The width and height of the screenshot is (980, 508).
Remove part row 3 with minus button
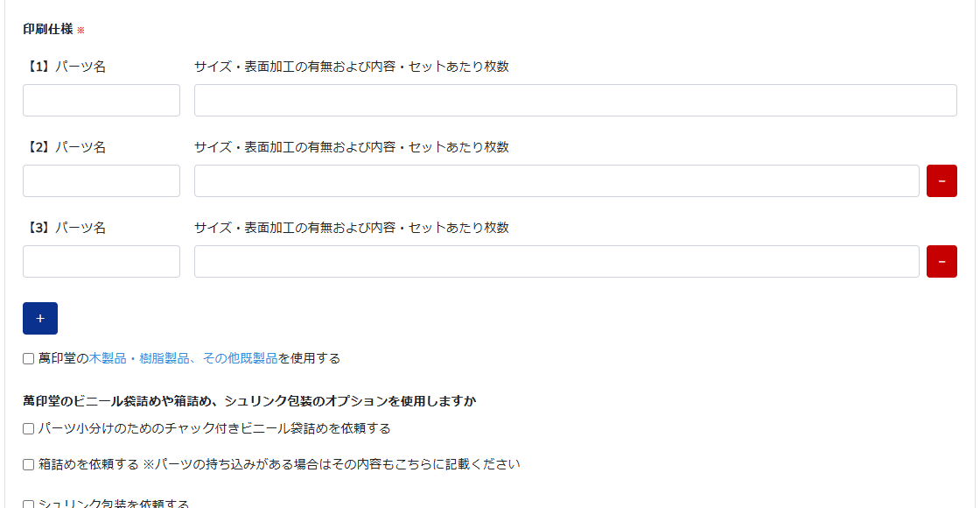click(941, 262)
